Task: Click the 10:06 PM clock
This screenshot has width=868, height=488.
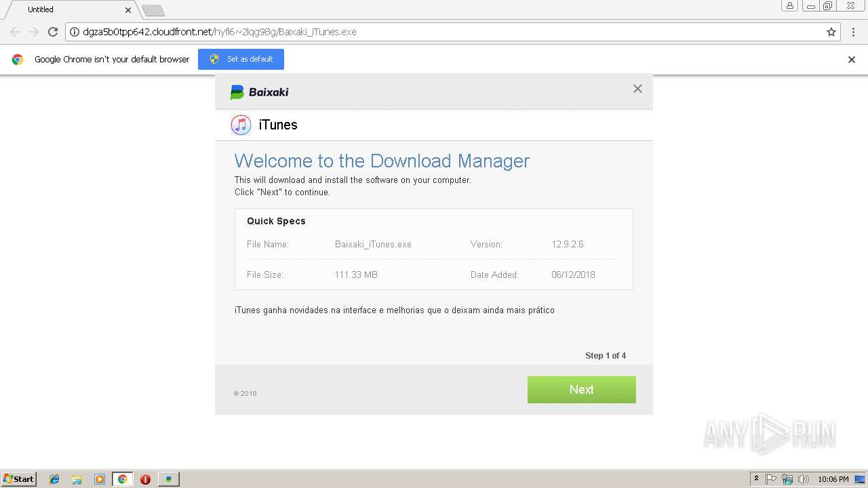Action: 833,479
